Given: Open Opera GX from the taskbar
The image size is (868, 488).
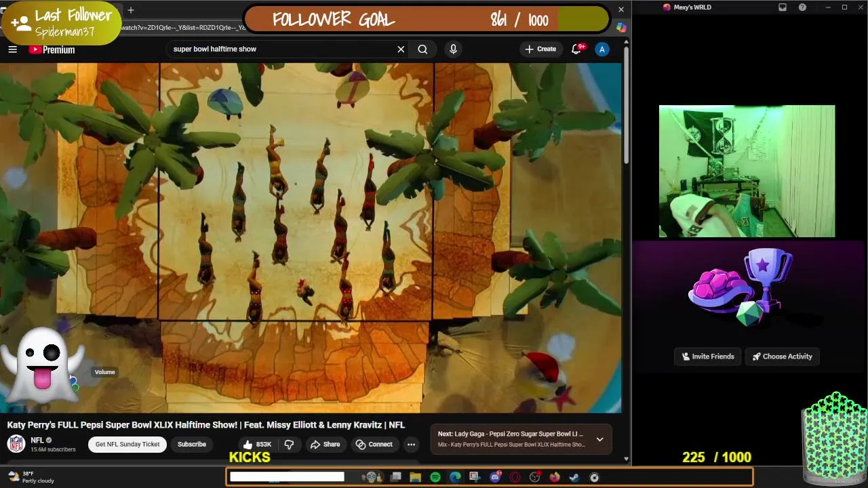Looking at the screenshot, I should [515, 477].
